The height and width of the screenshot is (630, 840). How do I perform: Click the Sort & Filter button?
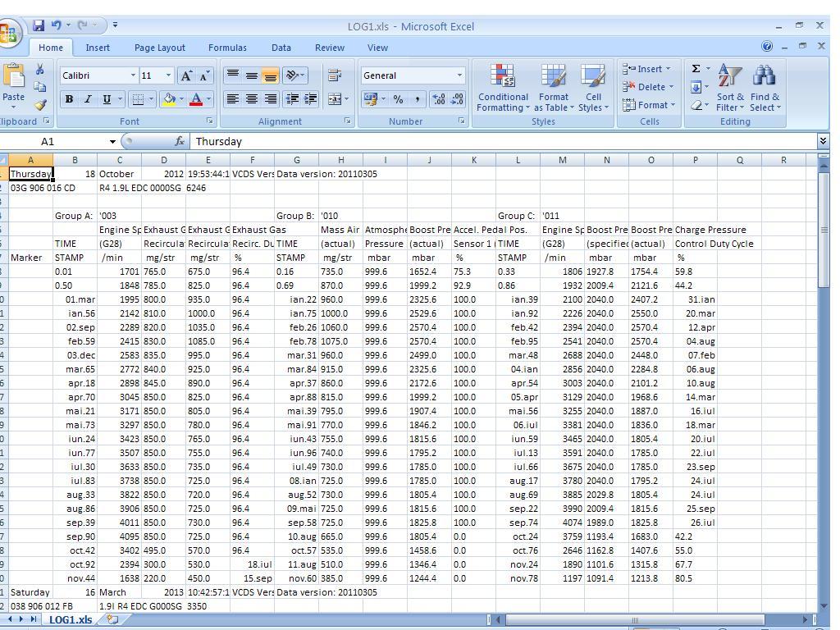[729, 89]
